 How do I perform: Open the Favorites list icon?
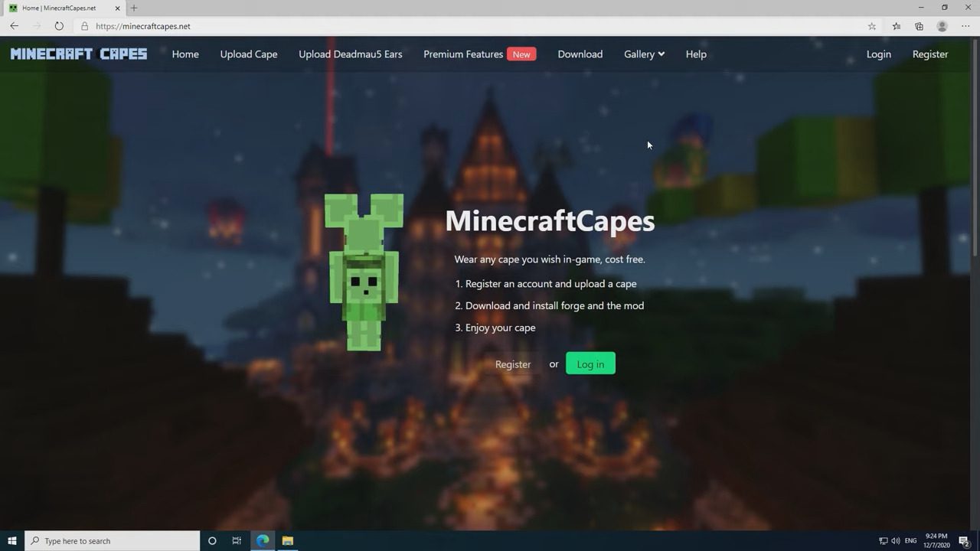[897, 26]
